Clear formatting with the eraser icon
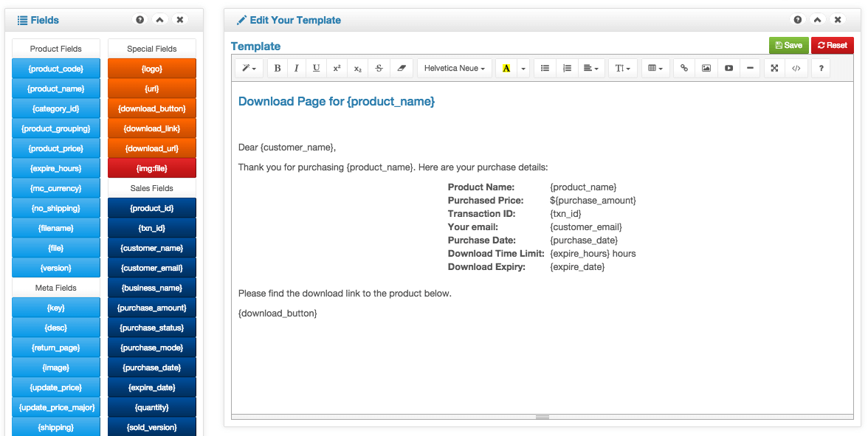 pyautogui.click(x=402, y=68)
